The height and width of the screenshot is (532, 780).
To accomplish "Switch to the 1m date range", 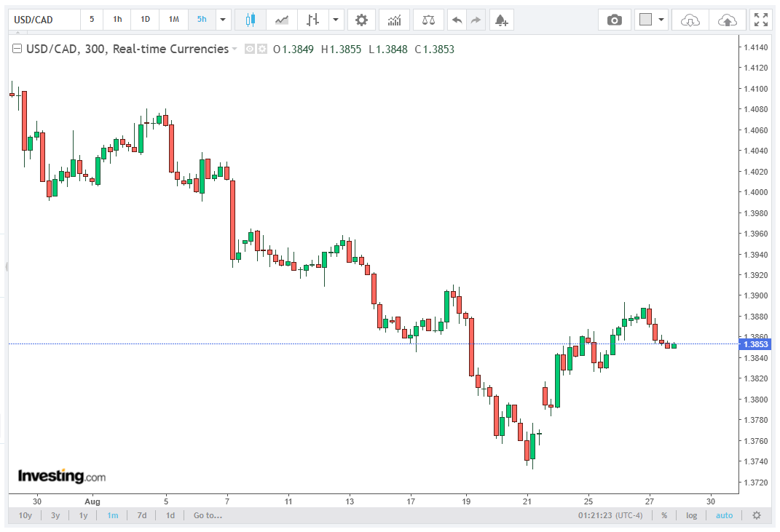I will 113,515.
